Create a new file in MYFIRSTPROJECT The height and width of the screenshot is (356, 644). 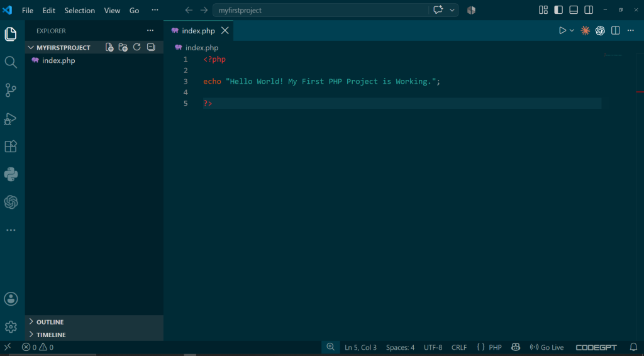109,47
